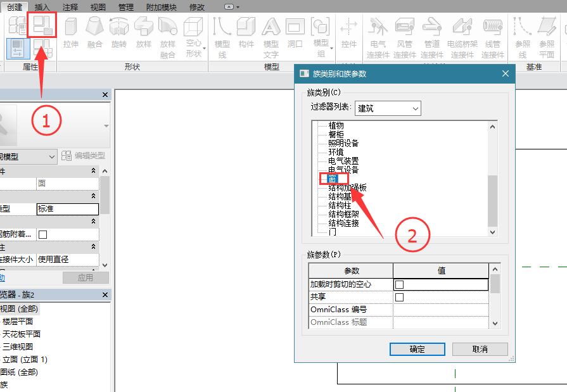This screenshot has height=392, width=567.
Task: Open the 视图 (View) ribbon tab
Action: 98,7
